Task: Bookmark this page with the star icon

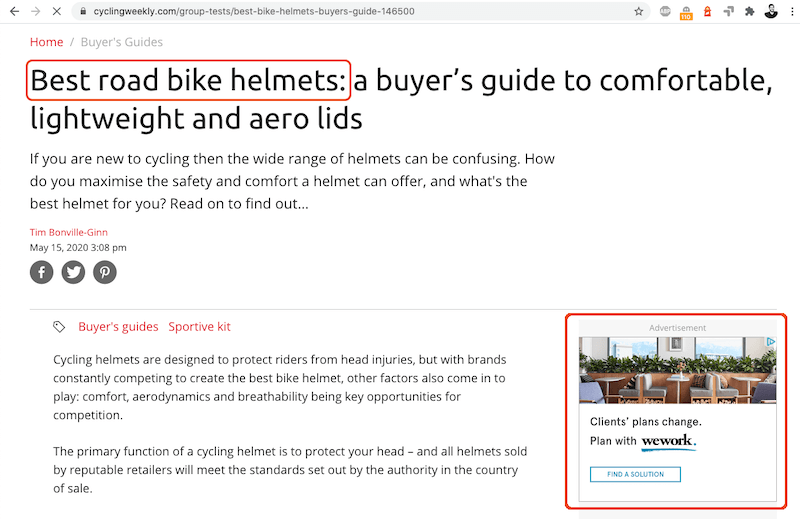Action: [638, 11]
